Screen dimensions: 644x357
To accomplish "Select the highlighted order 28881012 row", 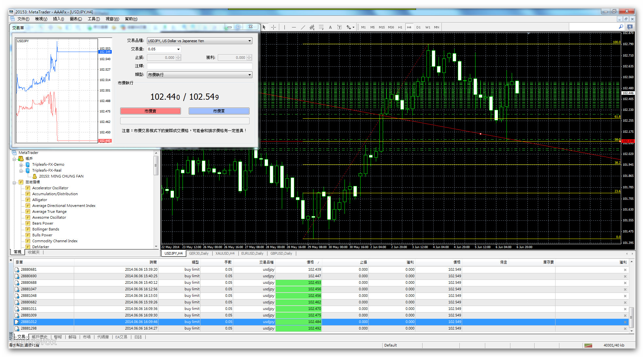I will (x=321, y=322).
